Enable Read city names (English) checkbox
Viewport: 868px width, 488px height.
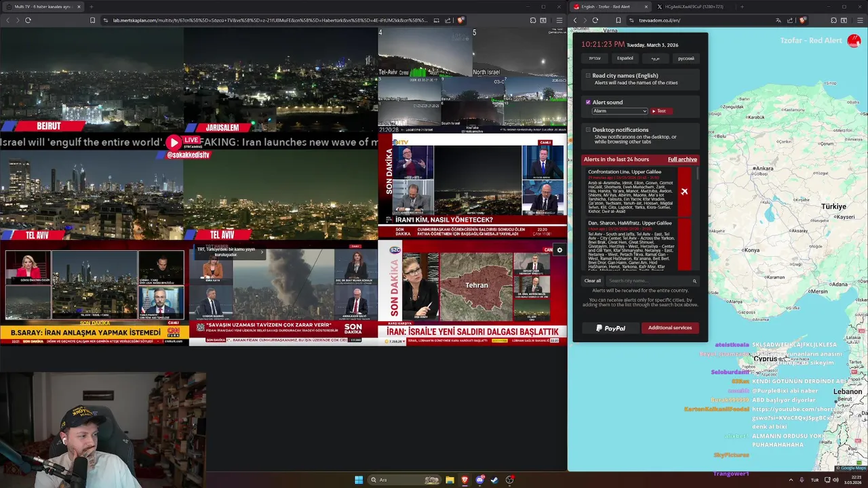(588, 76)
